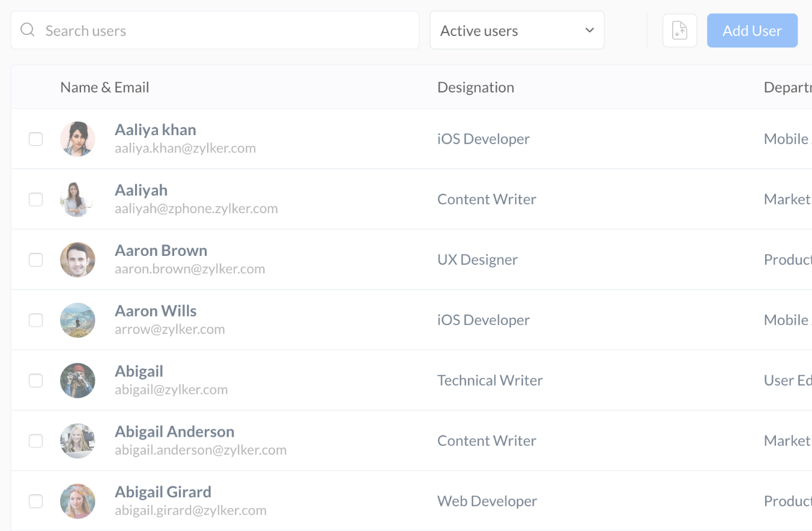Check the box beside Abigail Anderson
This screenshot has height=531, width=812.
[36, 441]
